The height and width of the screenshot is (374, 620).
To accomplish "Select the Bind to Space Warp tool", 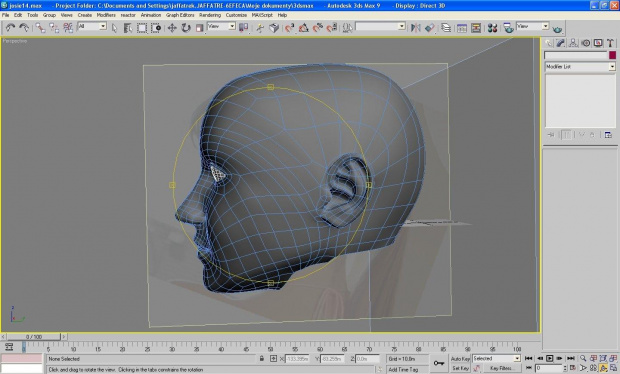I will (68, 28).
